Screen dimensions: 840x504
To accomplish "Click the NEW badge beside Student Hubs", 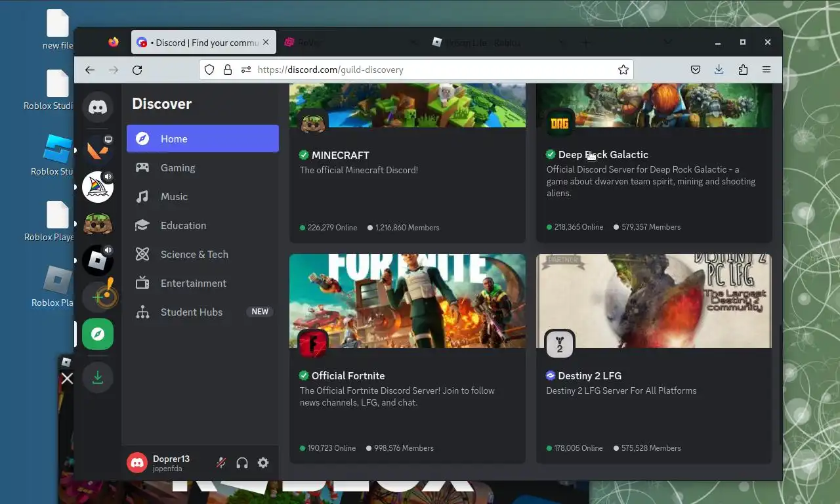I will [x=260, y=312].
